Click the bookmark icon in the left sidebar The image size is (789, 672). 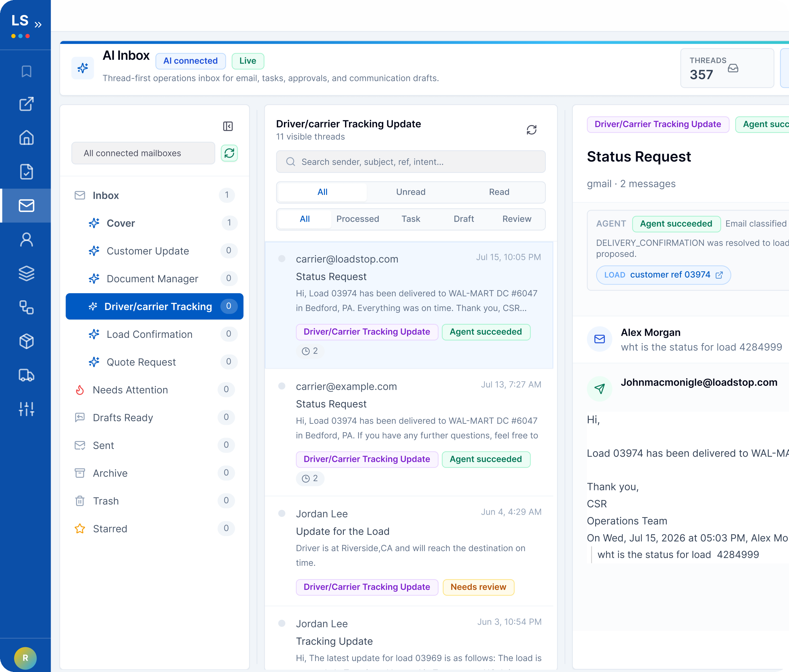[x=26, y=71]
